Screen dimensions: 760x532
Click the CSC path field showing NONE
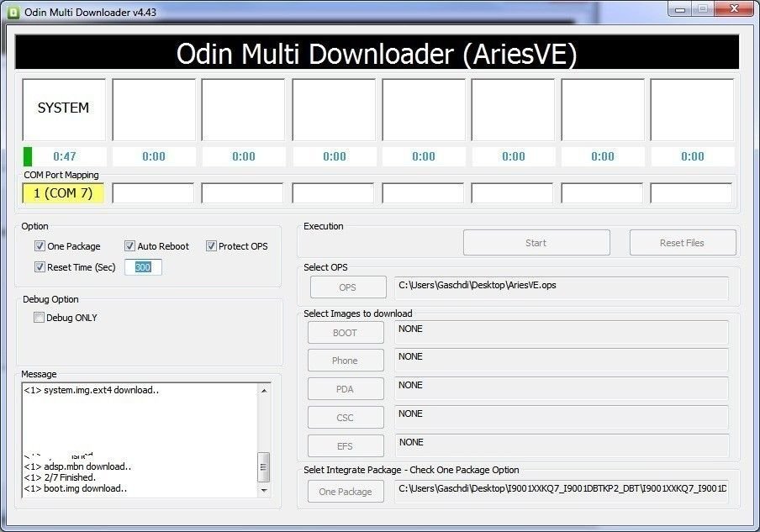tap(562, 418)
